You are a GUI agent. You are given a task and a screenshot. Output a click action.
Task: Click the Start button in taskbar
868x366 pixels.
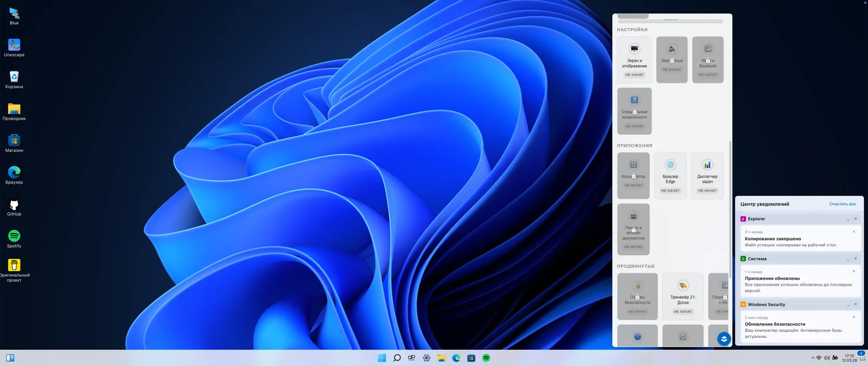coord(382,358)
